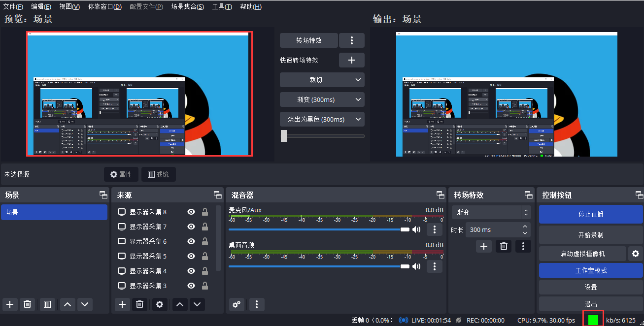Viewport: 644px width, 326px height.
Task: Click 转场特效 transition button
Action: click(309, 40)
